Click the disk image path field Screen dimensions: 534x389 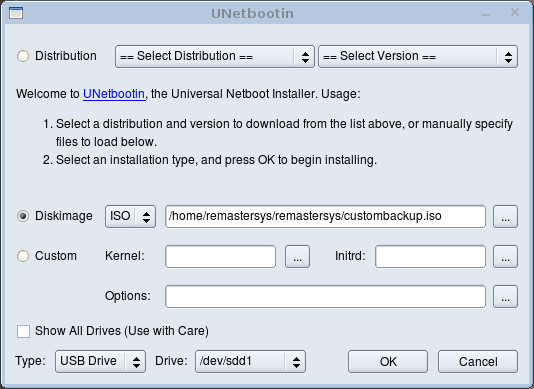click(x=325, y=216)
